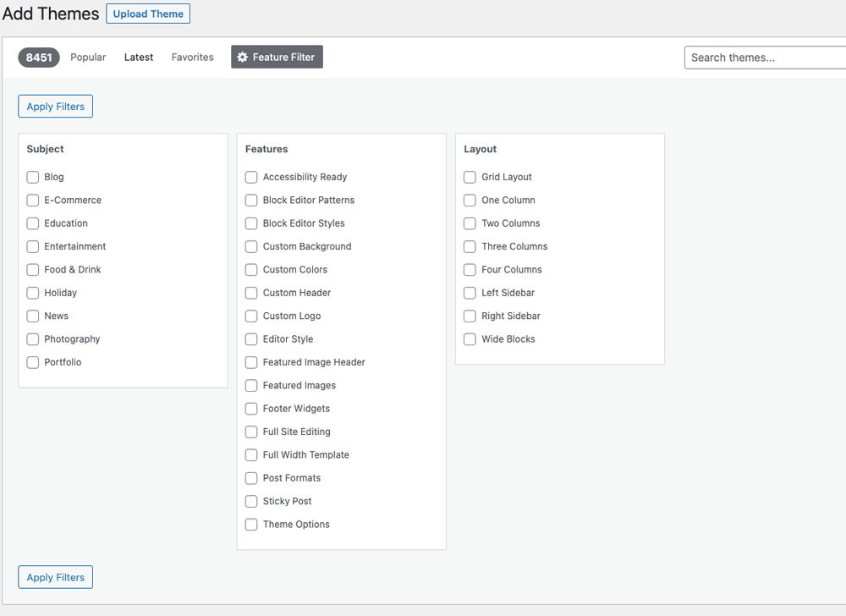This screenshot has width=846, height=616.
Task: Select the Right Sidebar layout checkbox
Action: (470, 316)
